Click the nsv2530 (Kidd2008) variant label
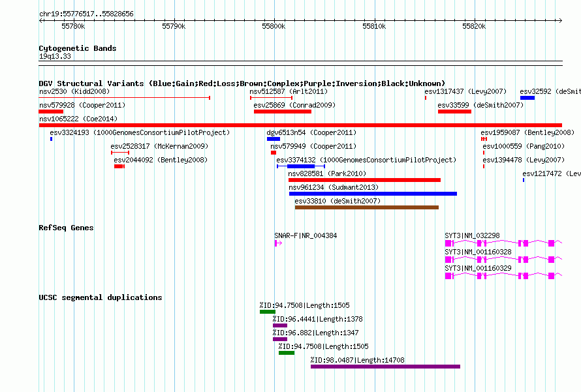This screenshot has height=392, width=581. click(x=74, y=91)
